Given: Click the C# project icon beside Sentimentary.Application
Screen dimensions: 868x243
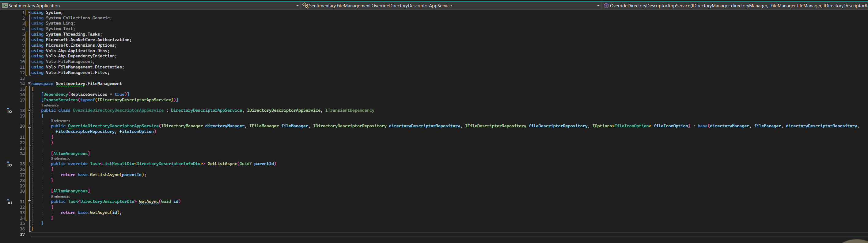Looking at the screenshot, I should tap(5, 6).
